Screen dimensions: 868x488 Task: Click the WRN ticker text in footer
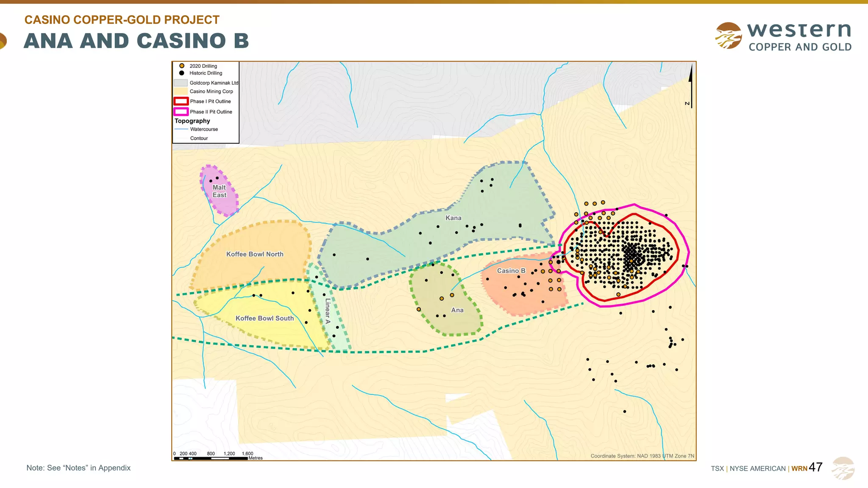coord(799,469)
